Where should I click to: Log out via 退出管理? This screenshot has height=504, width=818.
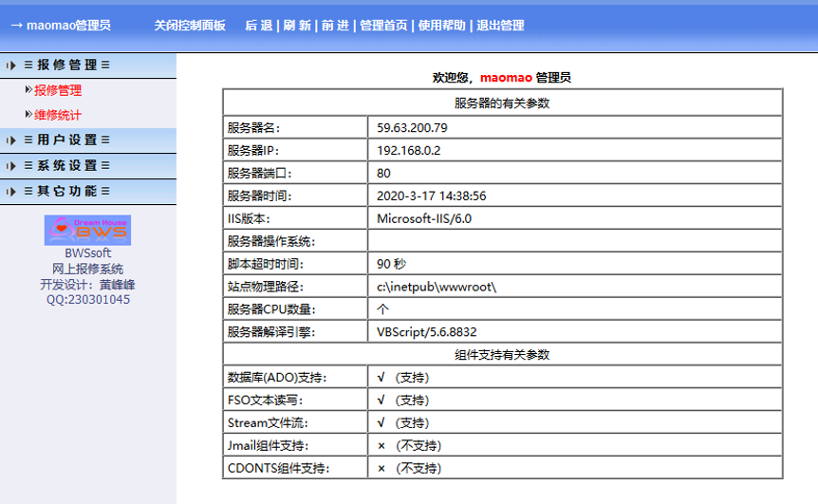[x=500, y=26]
